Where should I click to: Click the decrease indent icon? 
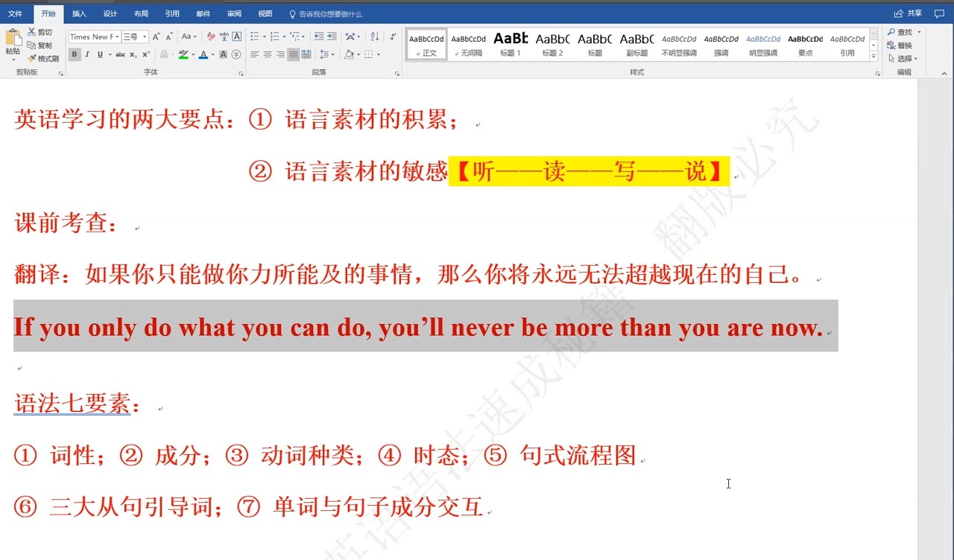(319, 36)
